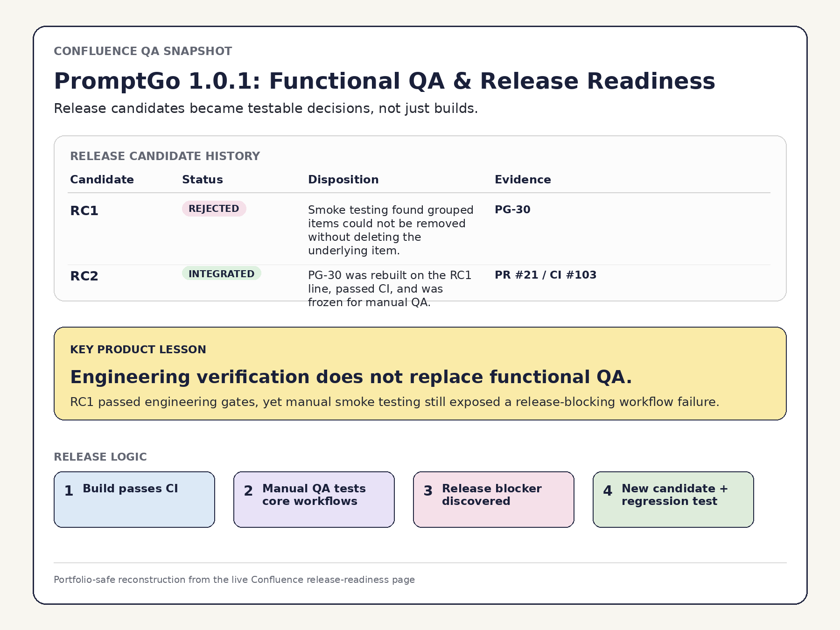Click the PromptGo 1.0.1 page title
This screenshot has width=840, height=630.
(x=385, y=81)
